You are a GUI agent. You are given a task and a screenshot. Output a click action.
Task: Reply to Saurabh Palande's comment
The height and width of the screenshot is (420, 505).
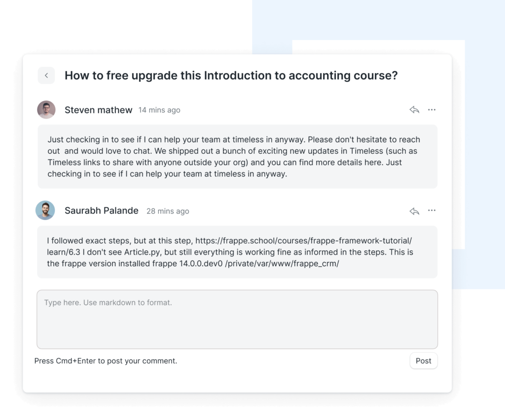point(414,211)
